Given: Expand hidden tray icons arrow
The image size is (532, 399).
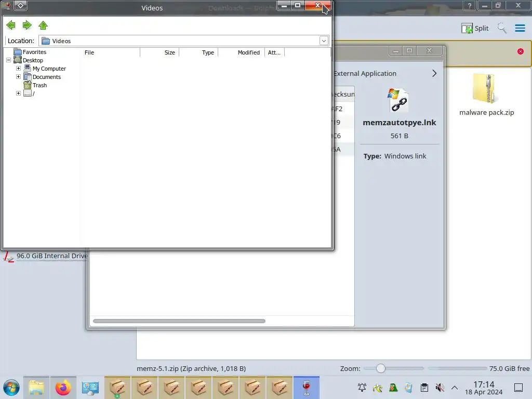Looking at the screenshot, I should click(x=455, y=388).
